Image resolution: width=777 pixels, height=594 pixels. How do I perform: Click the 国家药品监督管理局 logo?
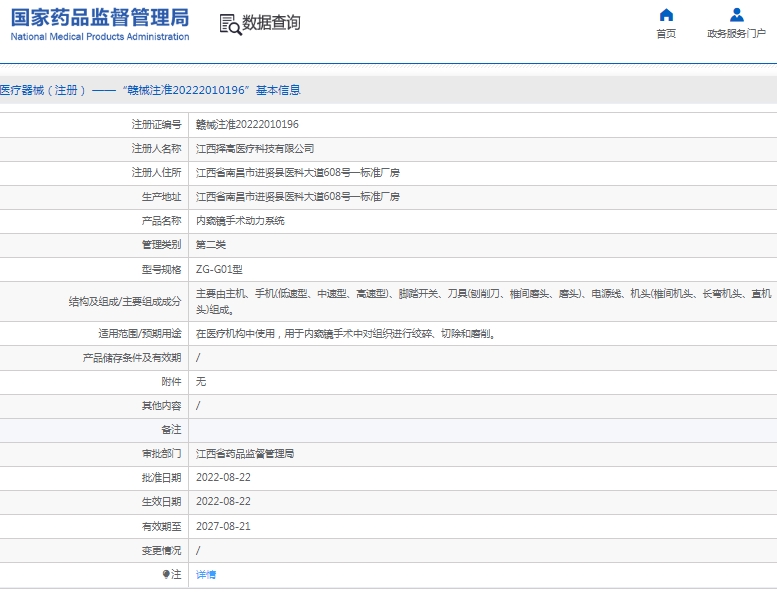(100, 17)
